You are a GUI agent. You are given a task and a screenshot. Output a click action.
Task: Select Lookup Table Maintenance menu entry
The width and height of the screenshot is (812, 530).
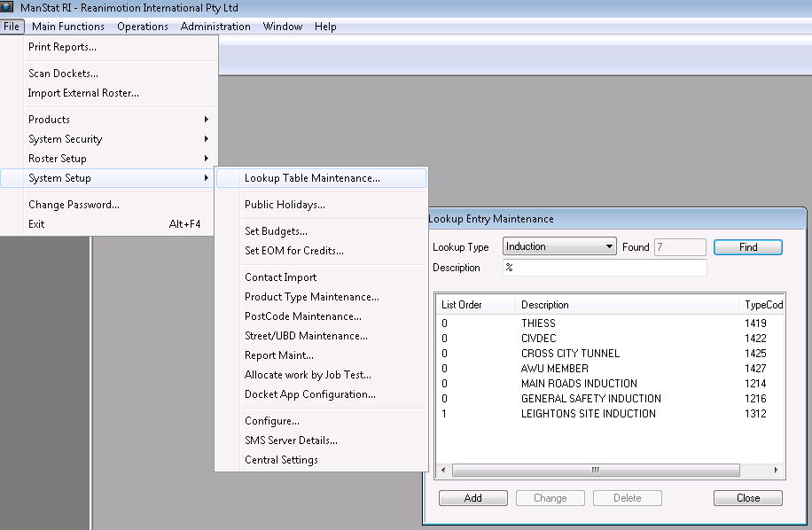pyautogui.click(x=312, y=178)
